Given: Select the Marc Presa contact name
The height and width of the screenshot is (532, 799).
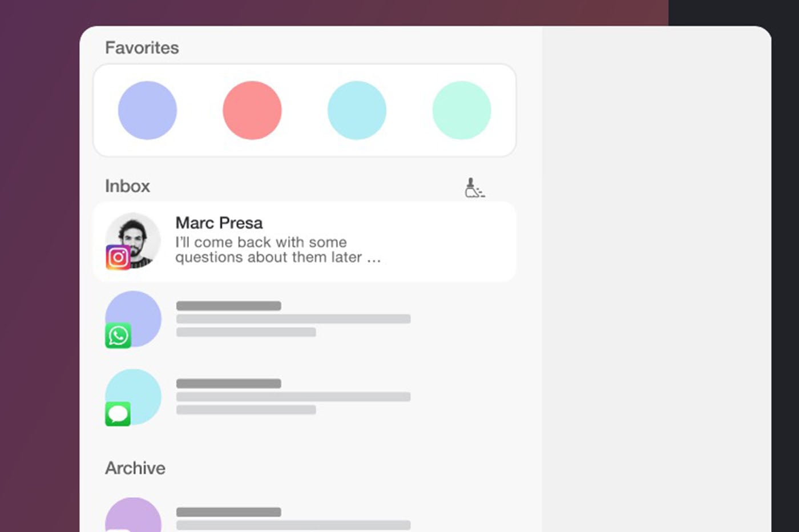Looking at the screenshot, I should pyautogui.click(x=219, y=223).
